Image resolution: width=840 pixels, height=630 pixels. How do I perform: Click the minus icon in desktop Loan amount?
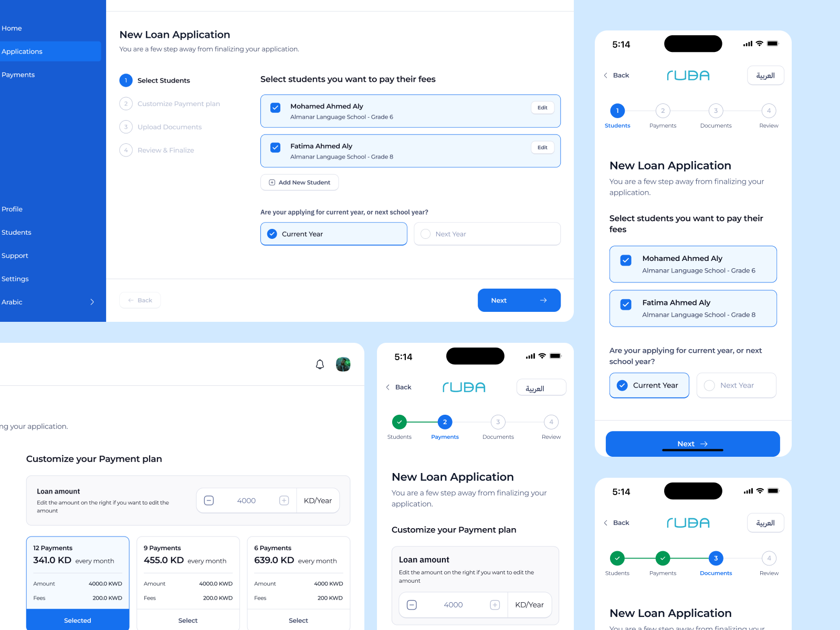pos(209,500)
